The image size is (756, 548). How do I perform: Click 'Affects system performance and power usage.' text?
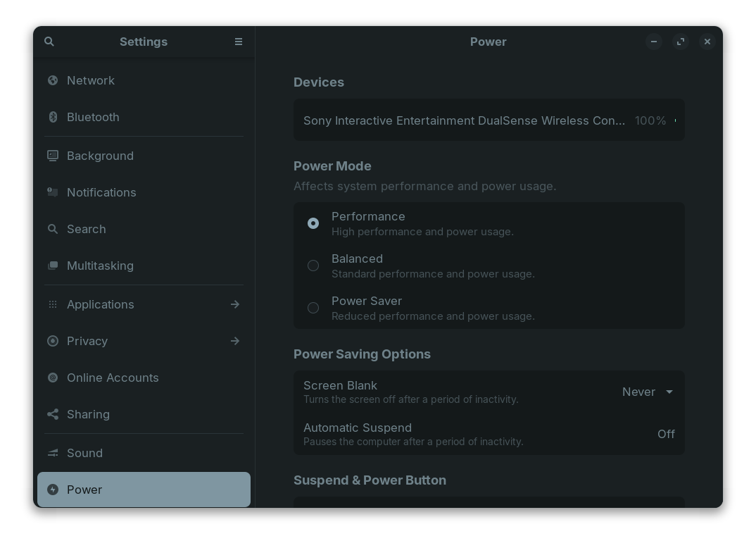click(x=424, y=186)
